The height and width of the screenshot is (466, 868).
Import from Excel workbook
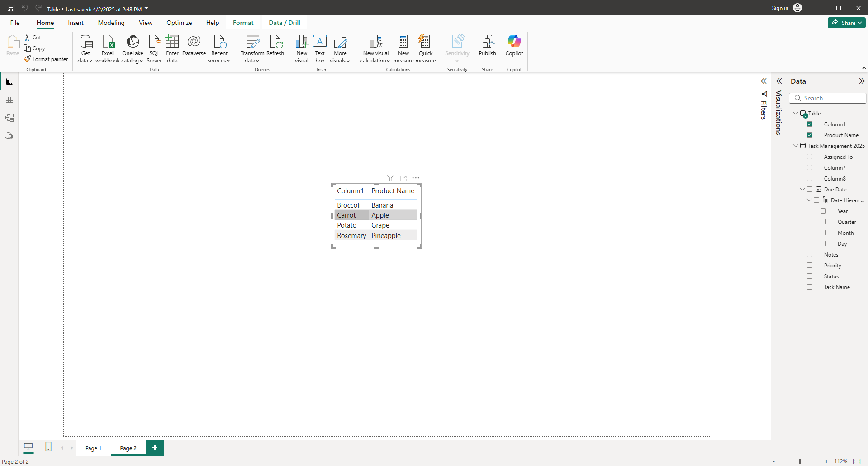pyautogui.click(x=108, y=49)
